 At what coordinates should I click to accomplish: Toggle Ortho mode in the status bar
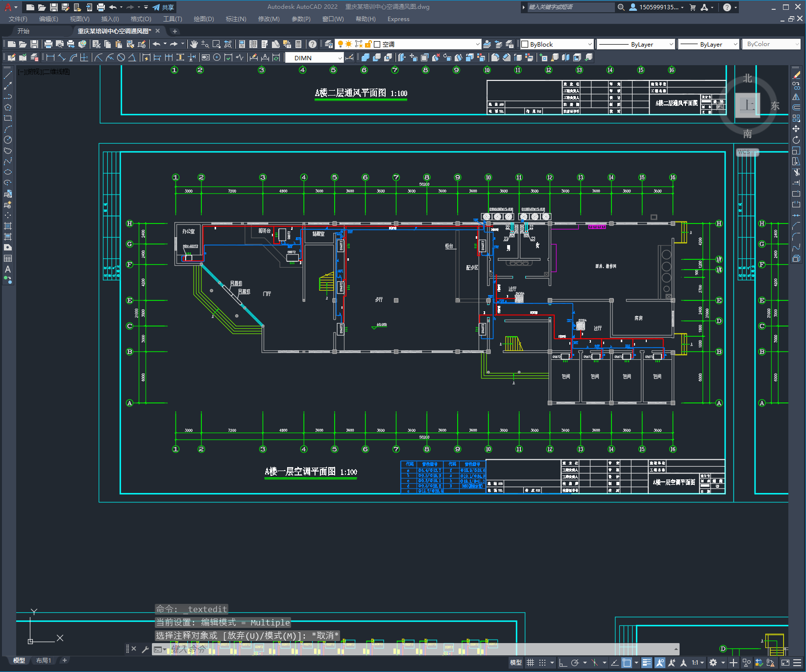tap(563, 663)
